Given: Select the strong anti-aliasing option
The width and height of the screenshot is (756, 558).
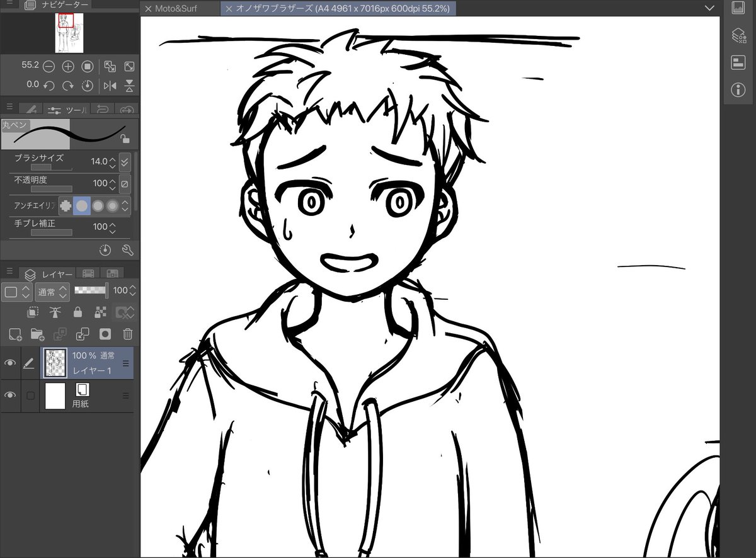Looking at the screenshot, I should click(113, 205).
